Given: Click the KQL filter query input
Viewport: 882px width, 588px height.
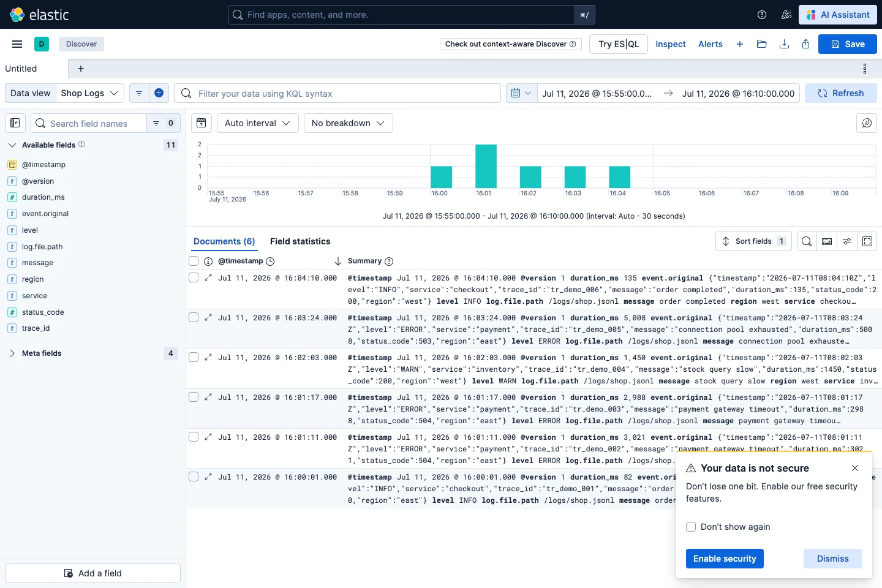Looking at the screenshot, I should pyautogui.click(x=337, y=93).
